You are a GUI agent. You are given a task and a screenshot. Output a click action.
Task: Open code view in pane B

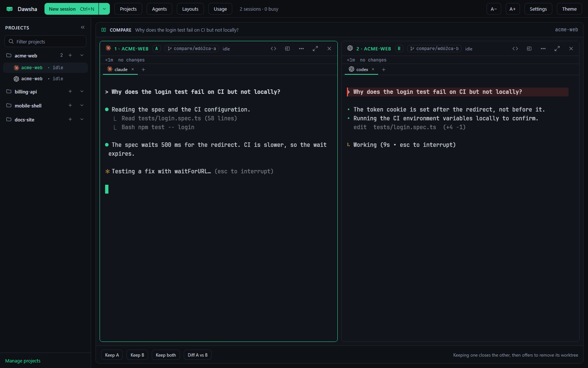click(515, 49)
